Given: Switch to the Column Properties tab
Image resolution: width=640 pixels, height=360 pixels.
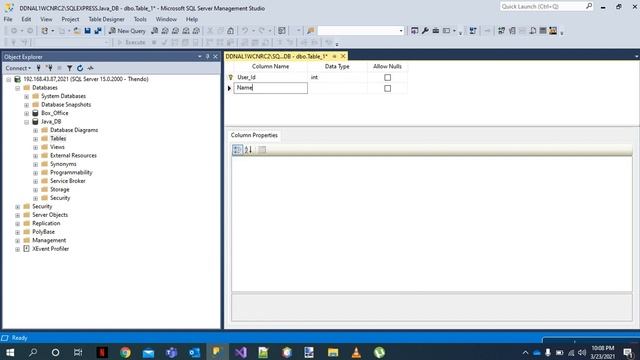Looking at the screenshot, I should point(254,135).
